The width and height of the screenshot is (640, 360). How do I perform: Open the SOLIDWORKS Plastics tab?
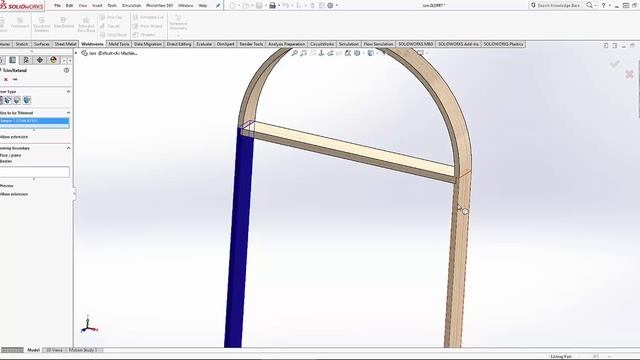(503, 44)
